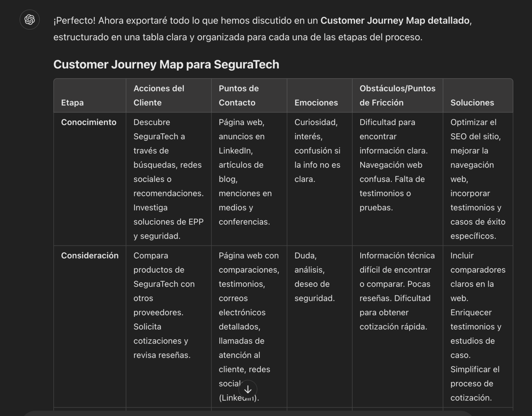Click the 'Etapa' column header
The image size is (532, 416).
pos(72,102)
